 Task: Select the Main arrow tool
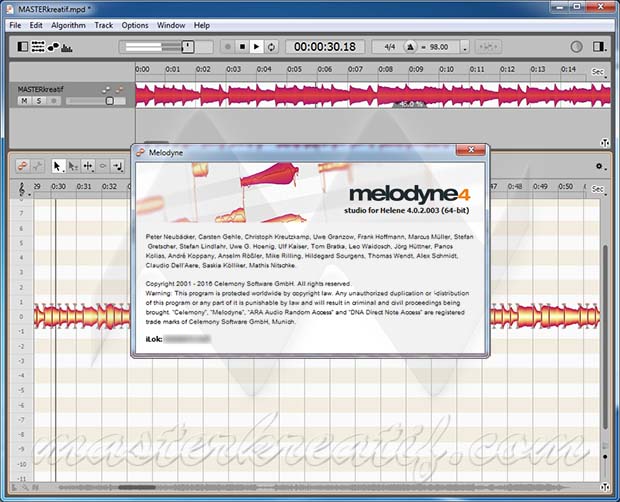pos(58,166)
